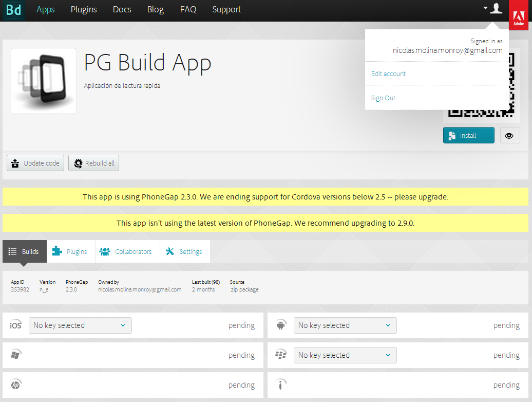The height and width of the screenshot is (402, 532).
Task: Click the Version n_a value
Action: 44,289
